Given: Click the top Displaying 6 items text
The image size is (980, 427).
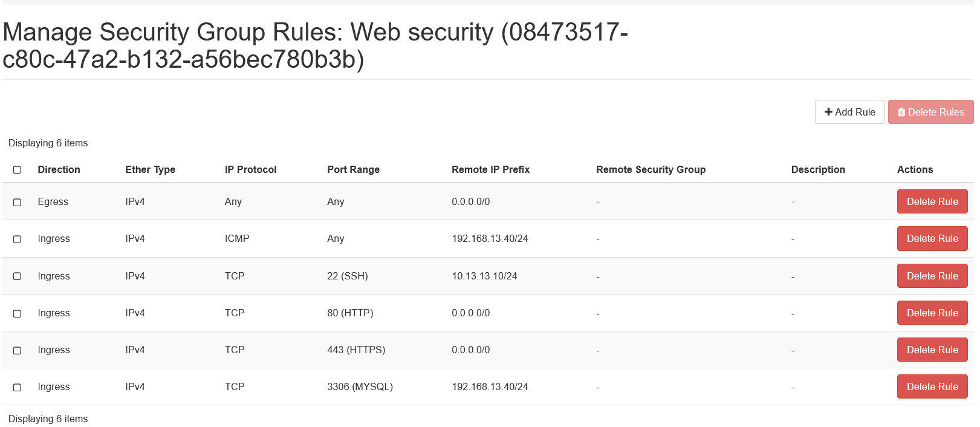Looking at the screenshot, I should pyautogui.click(x=48, y=143).
